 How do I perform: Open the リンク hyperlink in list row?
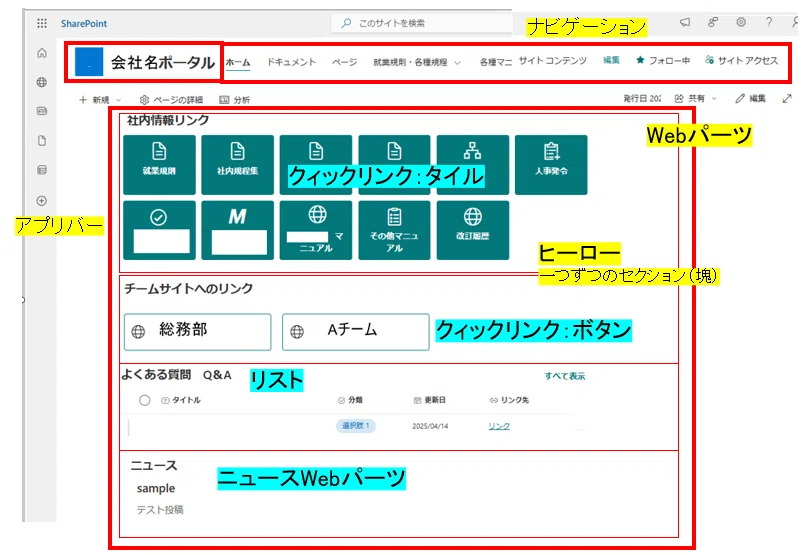click(x=499, y=426)
